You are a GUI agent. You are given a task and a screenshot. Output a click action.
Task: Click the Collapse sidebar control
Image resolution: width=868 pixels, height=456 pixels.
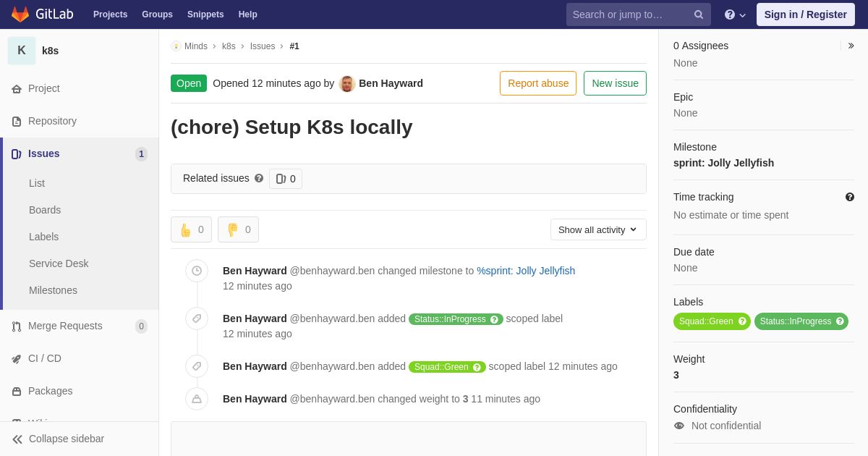(x=58, y=439)
